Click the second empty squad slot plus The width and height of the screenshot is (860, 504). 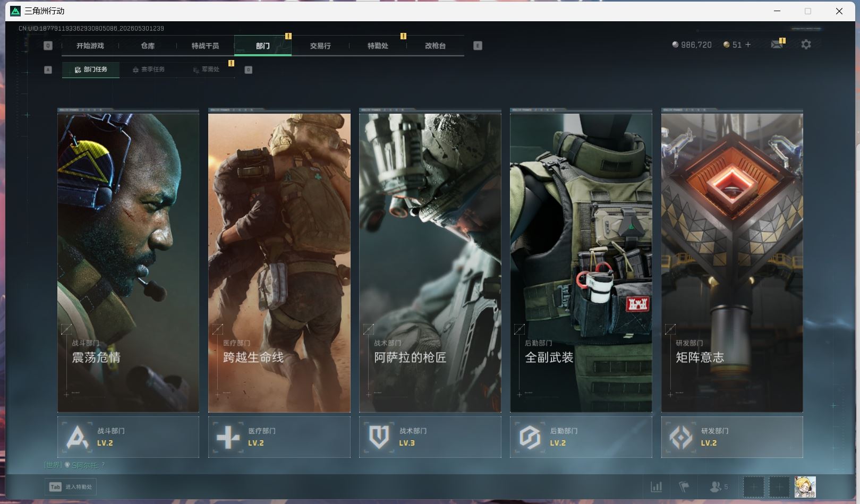(779, 487)
